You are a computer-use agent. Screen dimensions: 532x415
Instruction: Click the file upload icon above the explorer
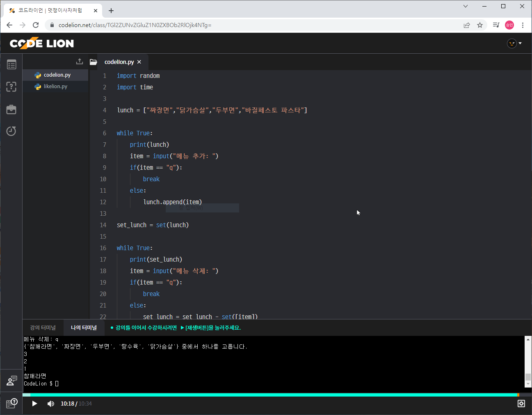pos(79,61)
